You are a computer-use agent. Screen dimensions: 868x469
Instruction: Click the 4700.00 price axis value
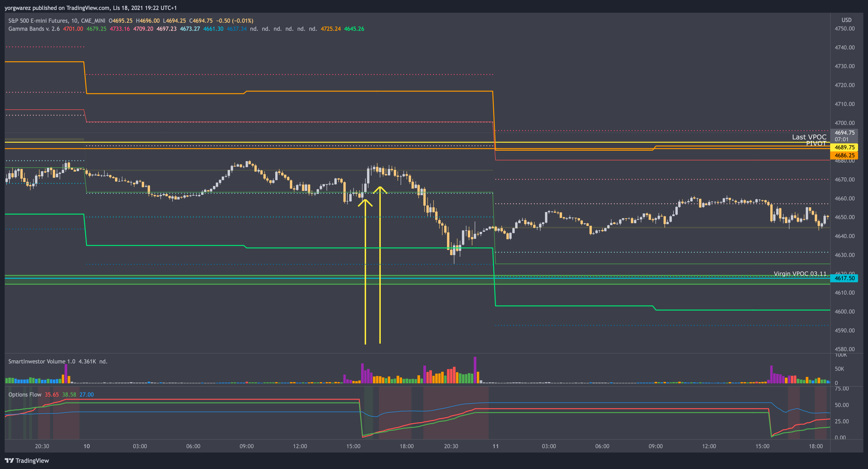pos(844,123)
